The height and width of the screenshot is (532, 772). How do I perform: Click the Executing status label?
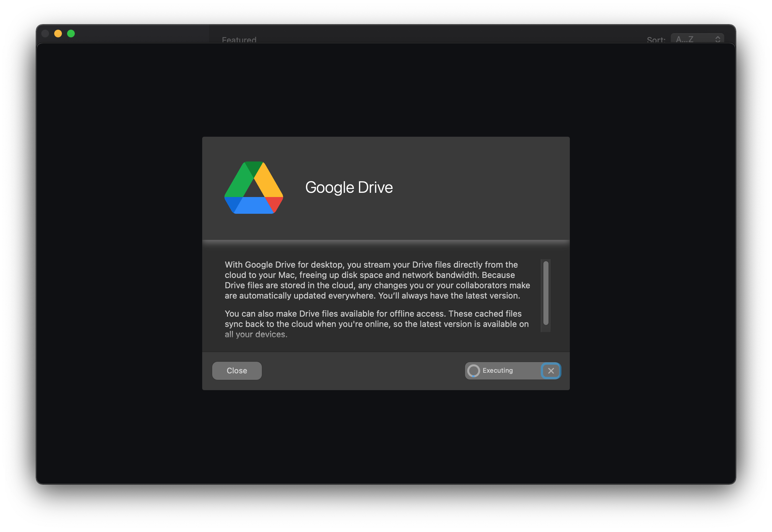(x=498, y=370)
